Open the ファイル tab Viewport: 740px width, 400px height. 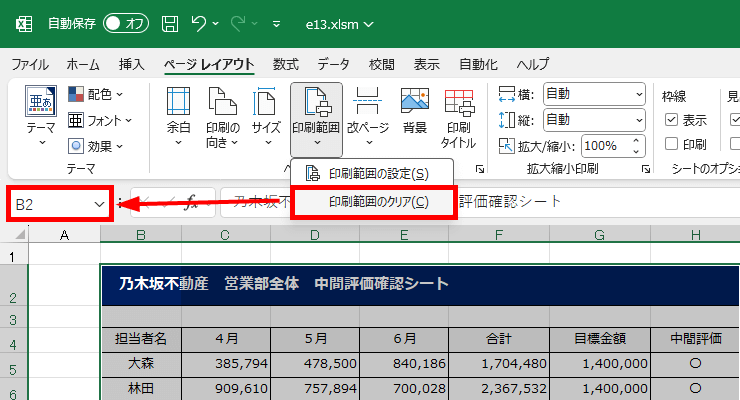tap(30, 64)
